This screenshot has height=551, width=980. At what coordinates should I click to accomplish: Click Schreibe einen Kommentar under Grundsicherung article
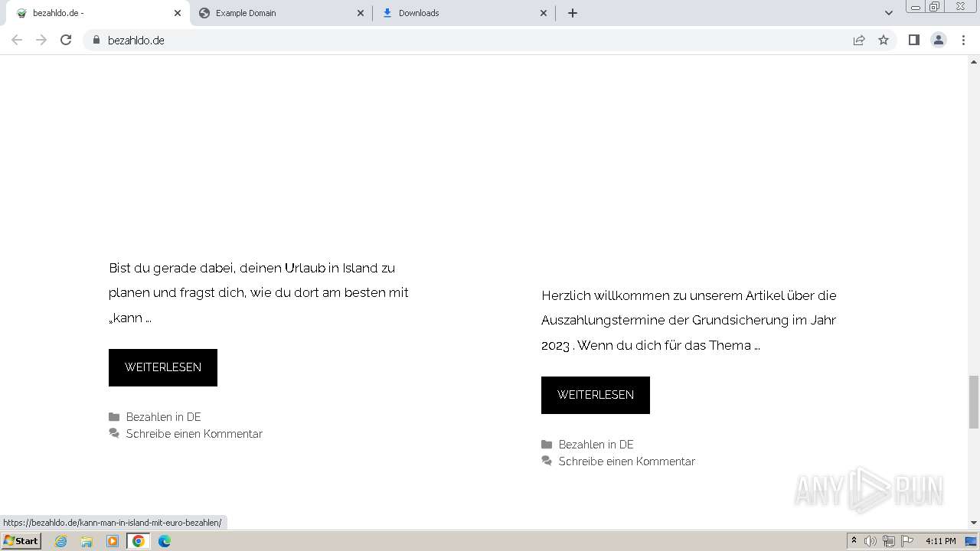click(626, 461)
